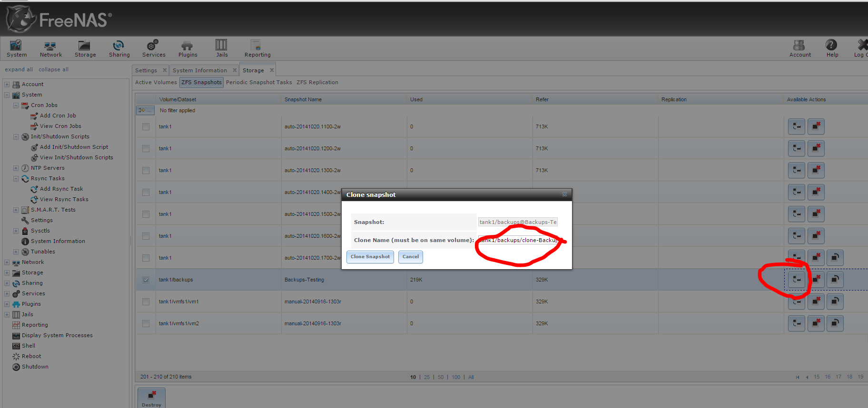The height and width of the screenshot is (408, 868).
Task: Go to the previous page of results
Action: click(807, 377)
